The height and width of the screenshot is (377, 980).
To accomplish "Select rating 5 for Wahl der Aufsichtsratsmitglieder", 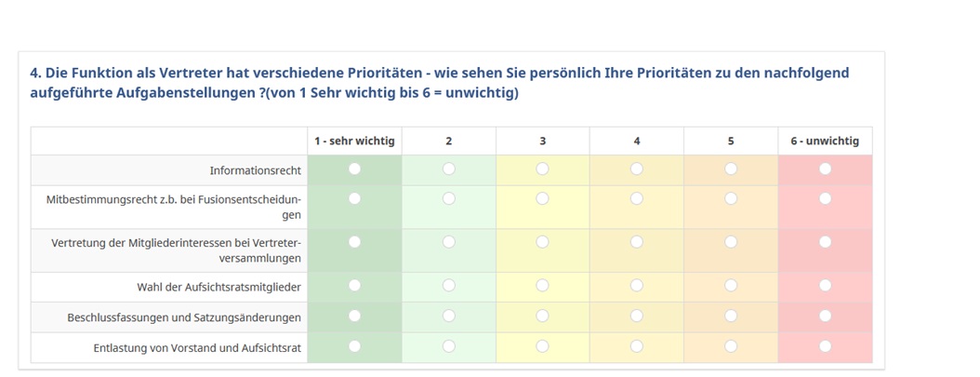I will (x=731, y=285).
